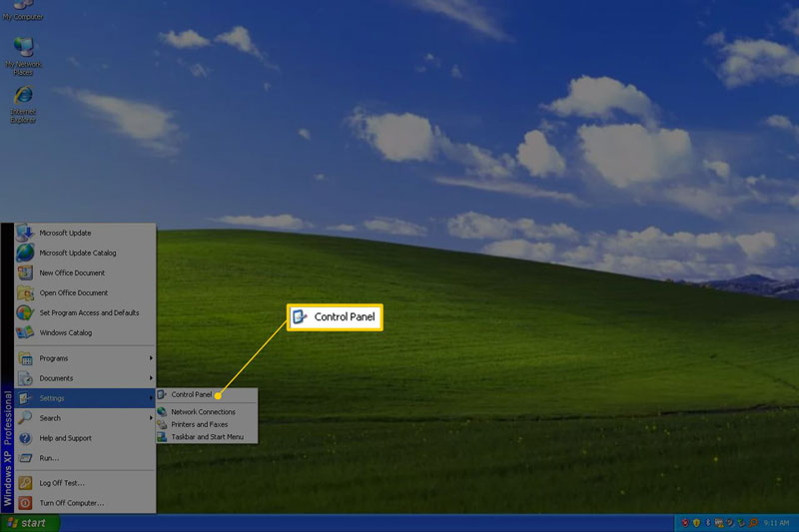Select the My Network Places desktop icon

[23, 56]
